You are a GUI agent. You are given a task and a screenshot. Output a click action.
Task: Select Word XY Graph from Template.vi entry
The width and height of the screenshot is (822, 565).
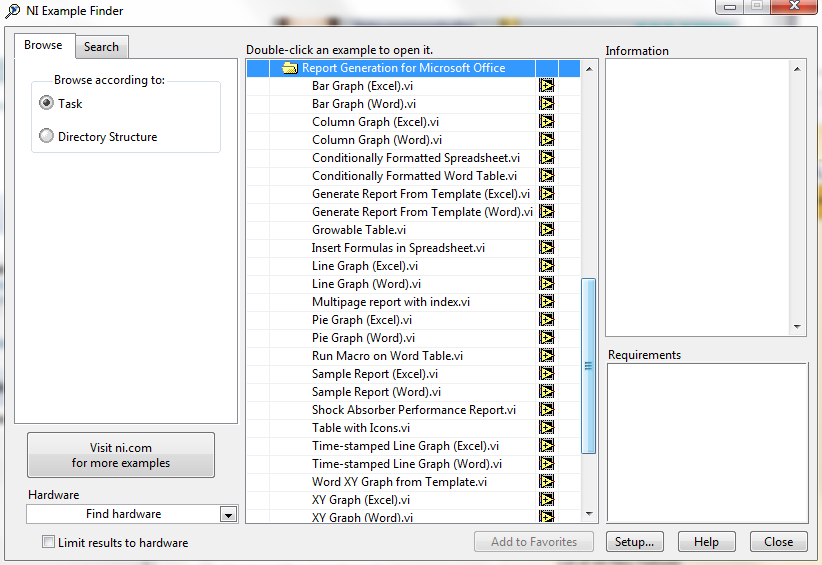pos(399,482)
